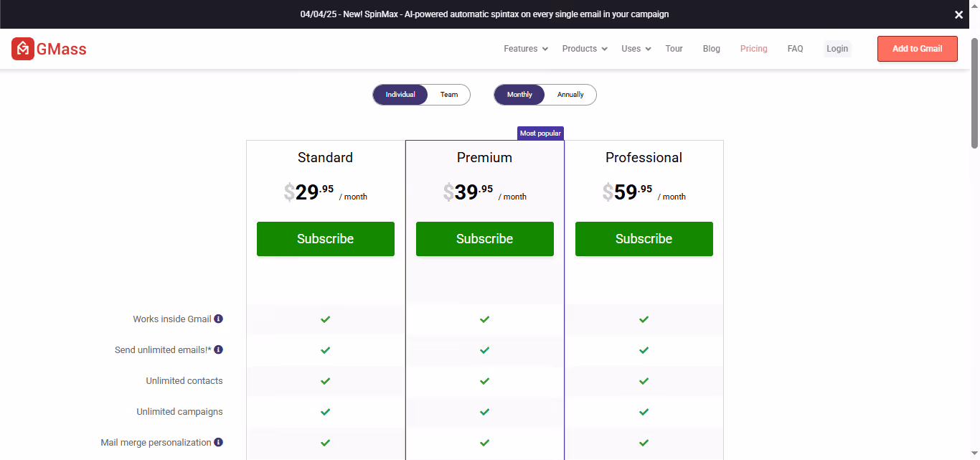
Task: Open the Pricing nav link
Action: 754,49
